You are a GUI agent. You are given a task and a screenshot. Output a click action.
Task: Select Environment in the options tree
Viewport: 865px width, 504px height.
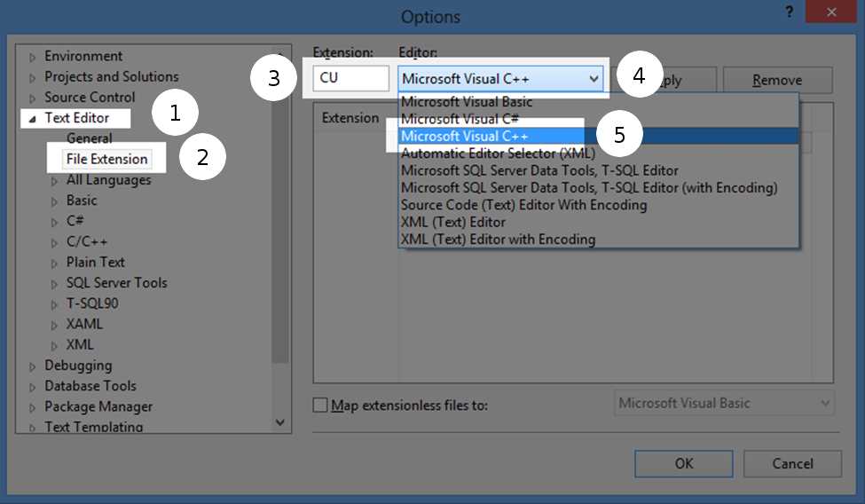click(x=83, y=56)
